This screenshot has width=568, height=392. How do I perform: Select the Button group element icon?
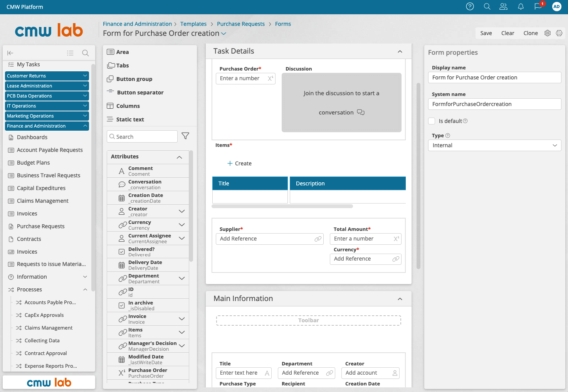(110, 79)
